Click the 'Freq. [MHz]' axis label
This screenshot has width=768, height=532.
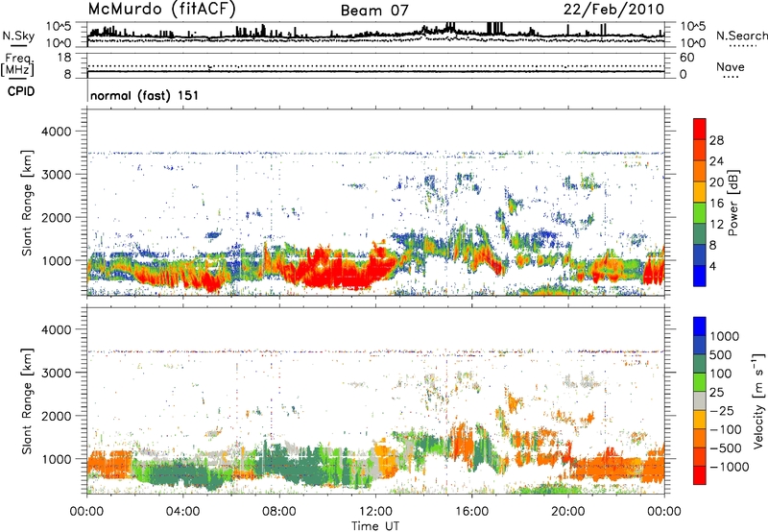pyautogui.click(x=18, y=65)
